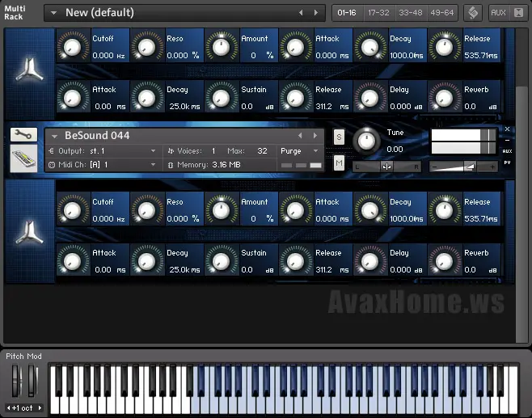
Task: Click Amount knob in upper instrument panel
Action: tap(222, 47)
